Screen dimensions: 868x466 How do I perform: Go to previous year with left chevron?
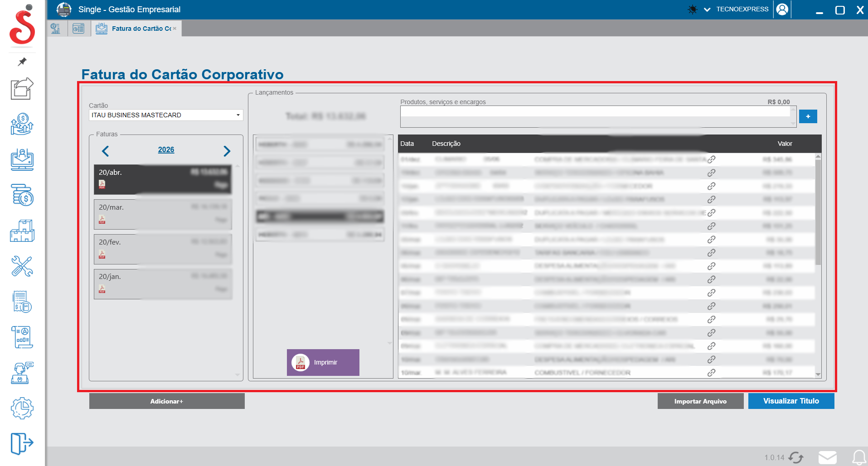tap(106, 151)
